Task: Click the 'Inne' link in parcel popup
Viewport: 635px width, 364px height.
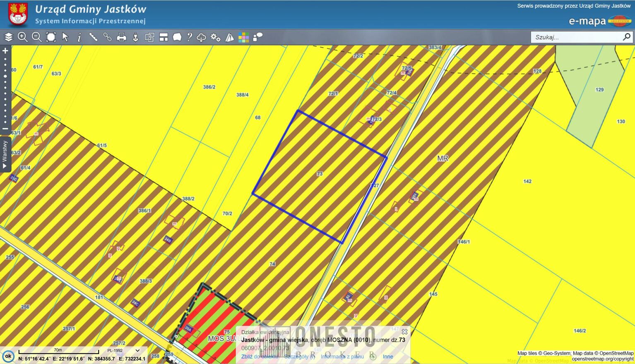Action: click(x=388, y=357)
